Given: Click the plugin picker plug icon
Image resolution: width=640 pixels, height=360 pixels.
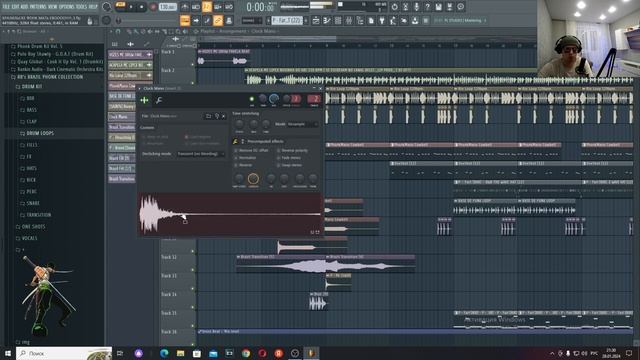Looking at the screenshot, I should (x=382, y=20).
